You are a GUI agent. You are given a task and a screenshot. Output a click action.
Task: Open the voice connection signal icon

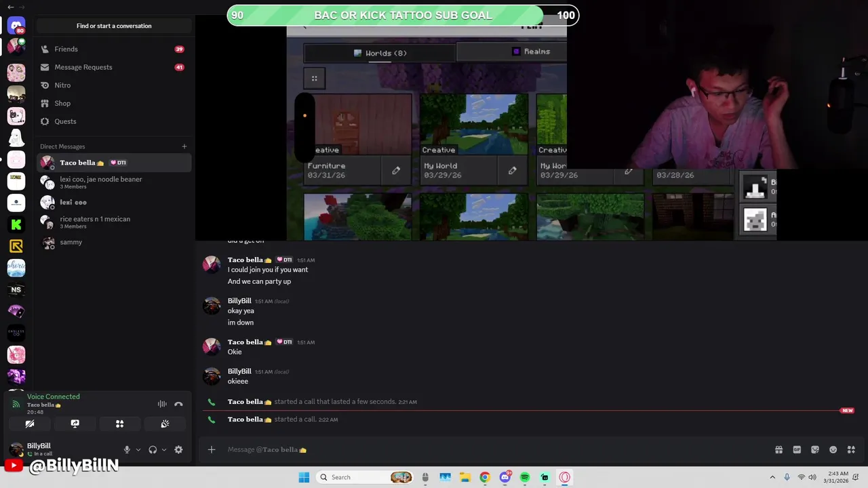pyautogui.click(x=16, y=404)
